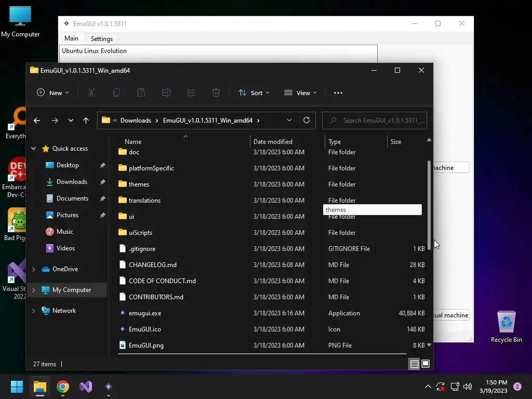Image resolution: width=532 pixels, height=399 pixels.
Task: Go back with the left arrow
Action: (x=37, y=121)
